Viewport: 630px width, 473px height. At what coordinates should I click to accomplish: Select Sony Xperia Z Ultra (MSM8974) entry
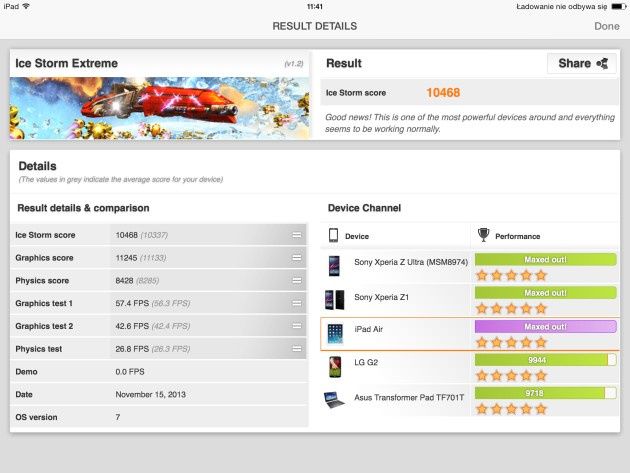[411, 262]
